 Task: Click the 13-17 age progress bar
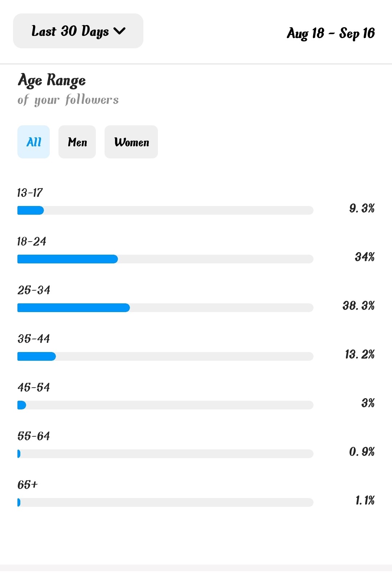click(165, 210)
